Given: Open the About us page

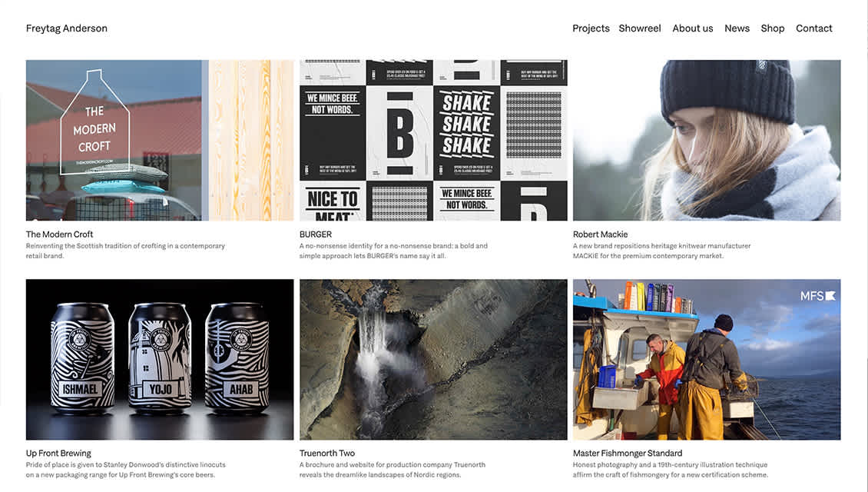Looking at the screenshot, I should point(693,28).
